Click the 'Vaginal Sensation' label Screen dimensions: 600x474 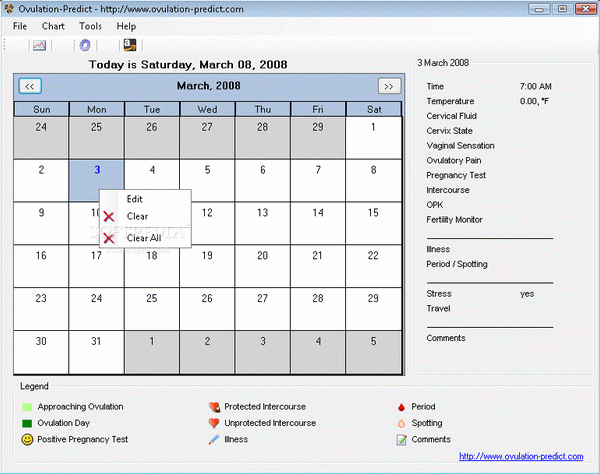pos(460,146)
